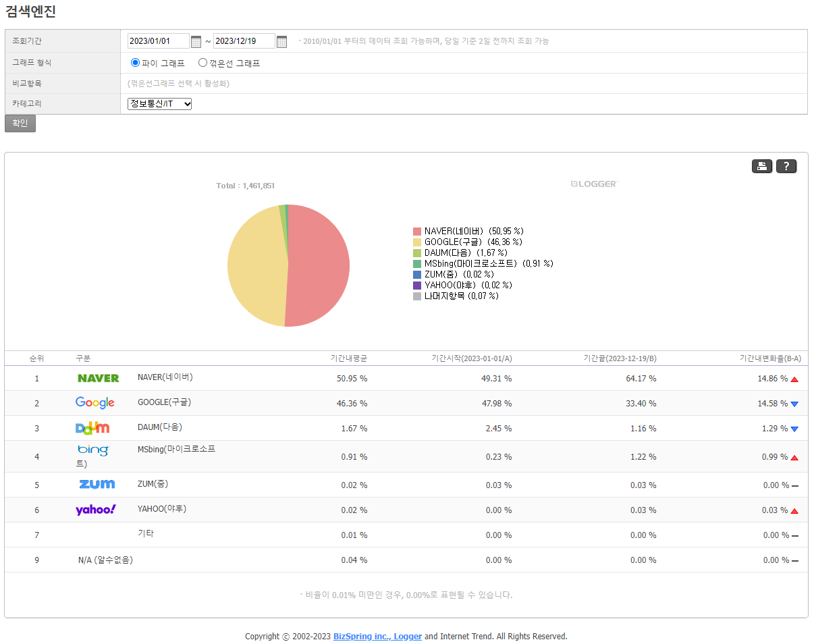Click the 64.17 % period end value
Image resolution: width=814 pixels, height=644 pixels.
[x=641, y=379]
